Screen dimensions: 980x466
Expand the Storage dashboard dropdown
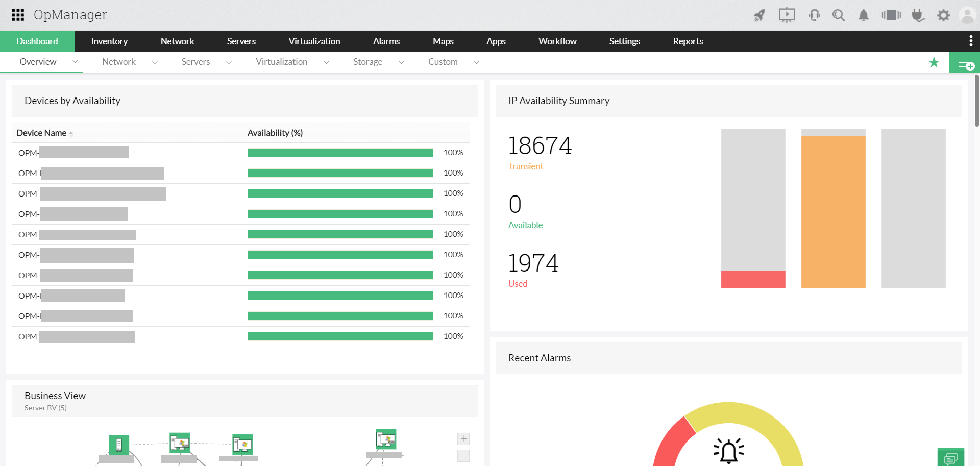pyautogui.click(x=402, y=62)
